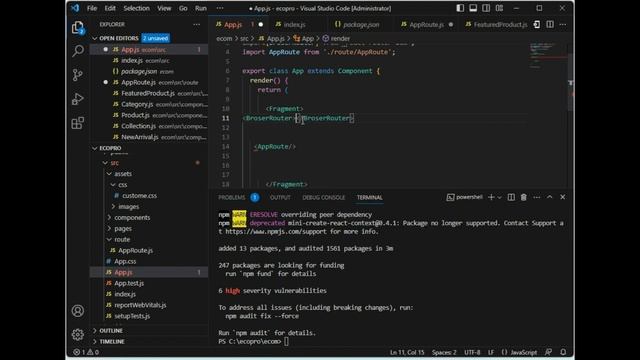Show more menu items ellipsis
The image size is (640, 360).
220,8
